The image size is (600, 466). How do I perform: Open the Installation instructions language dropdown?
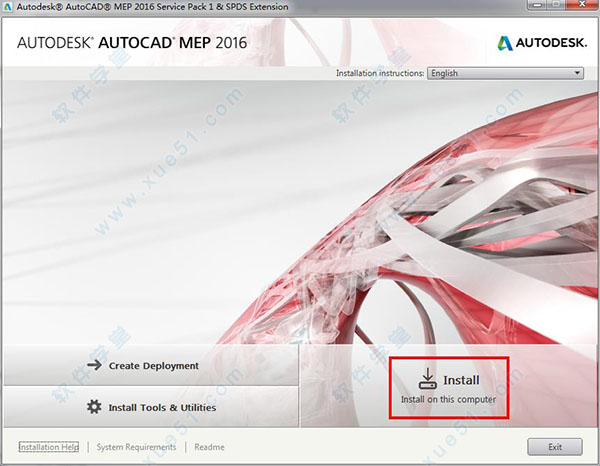[x=505, y=73]
